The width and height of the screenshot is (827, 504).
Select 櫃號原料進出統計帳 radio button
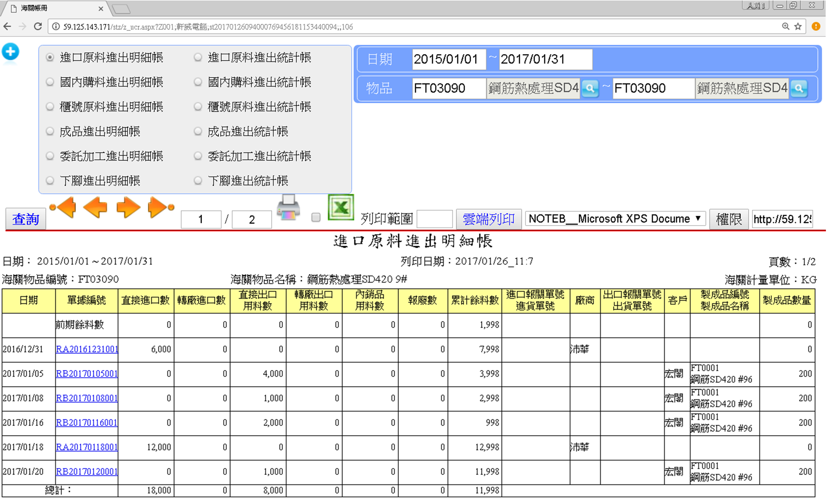[x=198, y=107]
